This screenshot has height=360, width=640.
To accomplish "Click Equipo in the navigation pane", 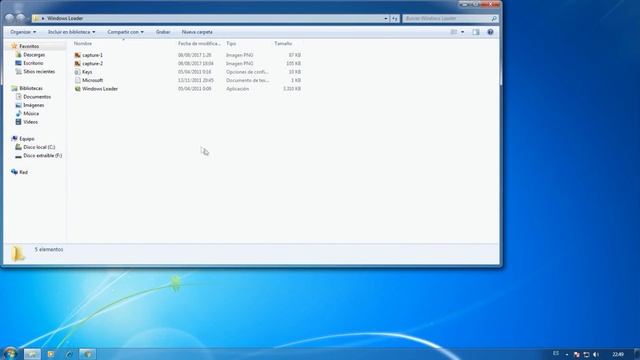I will point(27,139).
